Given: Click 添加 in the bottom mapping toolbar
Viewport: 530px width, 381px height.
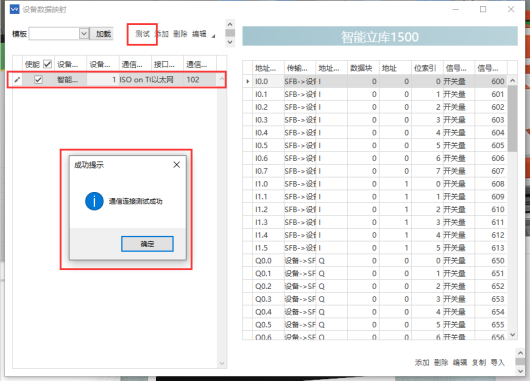Looking at the screenshot, I should [422, 362].
